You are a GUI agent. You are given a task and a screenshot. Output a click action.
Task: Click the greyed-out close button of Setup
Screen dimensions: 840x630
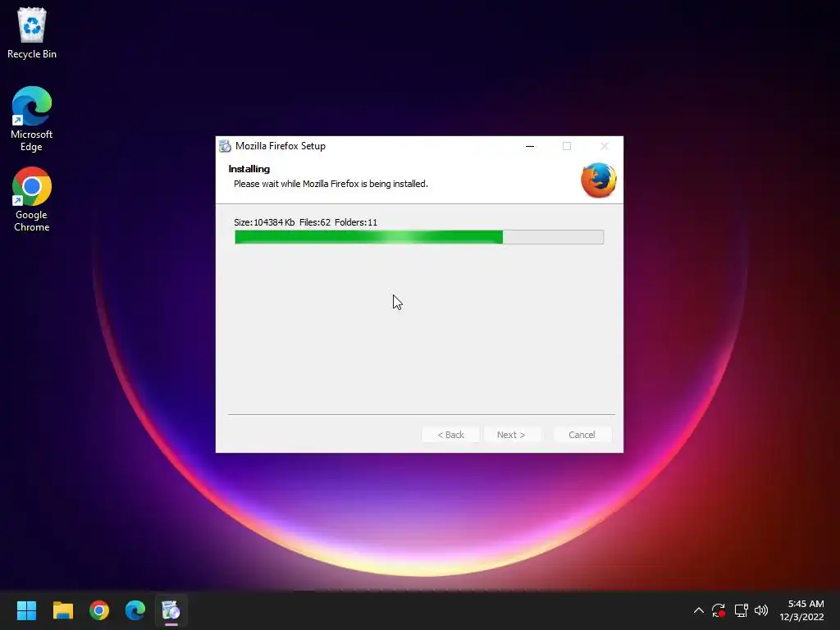[x=605, y=146]
